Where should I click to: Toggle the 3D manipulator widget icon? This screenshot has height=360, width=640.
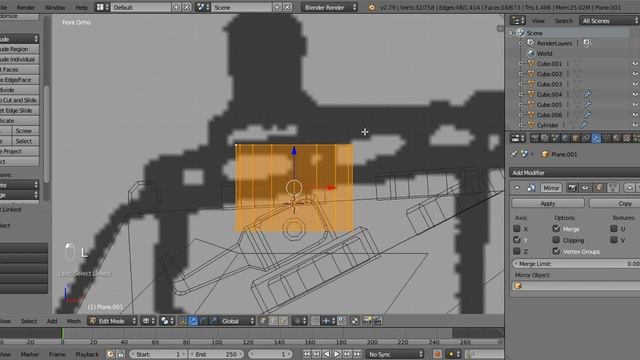pyautogui.click(x=182, y=321)
